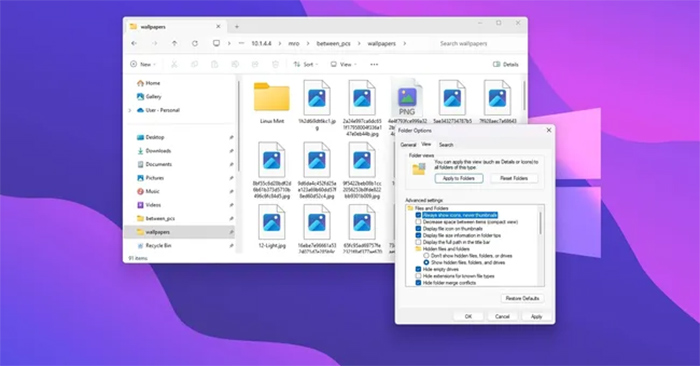Expand chevron after mro in address bar

click(308, 44)
